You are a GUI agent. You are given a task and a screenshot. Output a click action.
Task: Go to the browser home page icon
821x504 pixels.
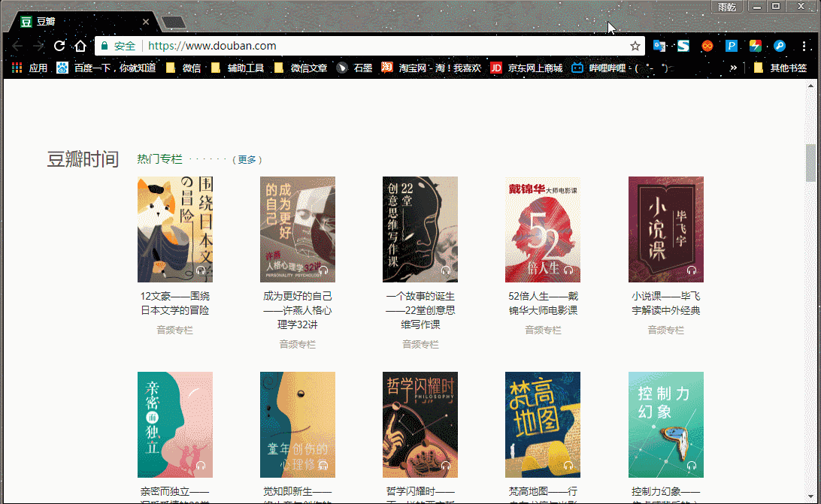(80, 46)
